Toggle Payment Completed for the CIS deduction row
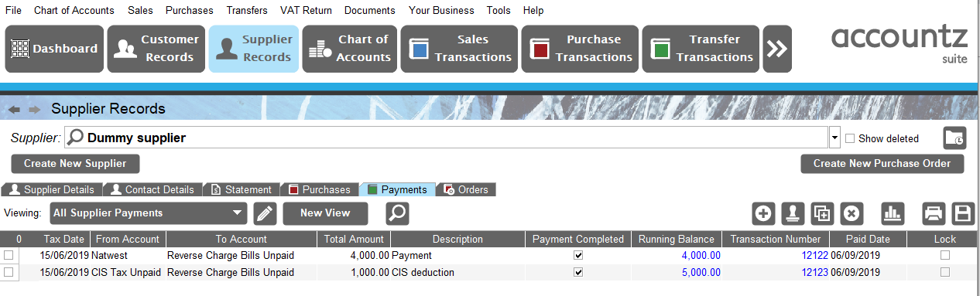Screen dimensions: 980x296 578,272
